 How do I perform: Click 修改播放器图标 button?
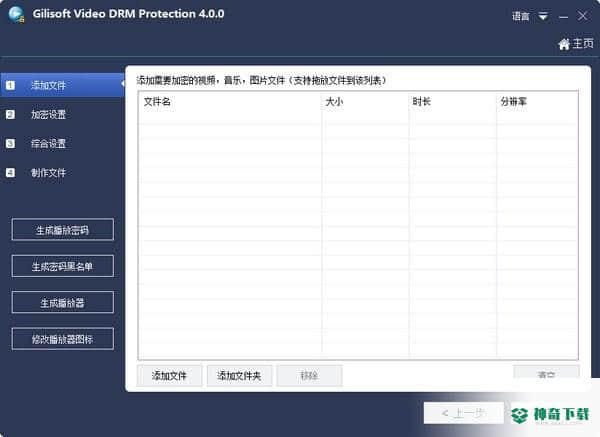(x=63, y=339)
